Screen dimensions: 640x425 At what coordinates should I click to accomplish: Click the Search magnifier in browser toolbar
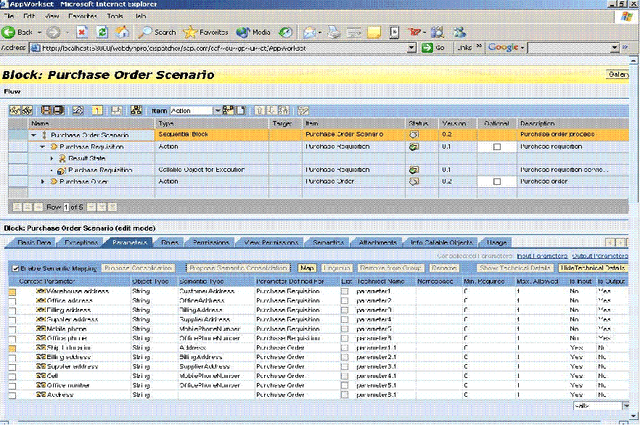(145, 32)
